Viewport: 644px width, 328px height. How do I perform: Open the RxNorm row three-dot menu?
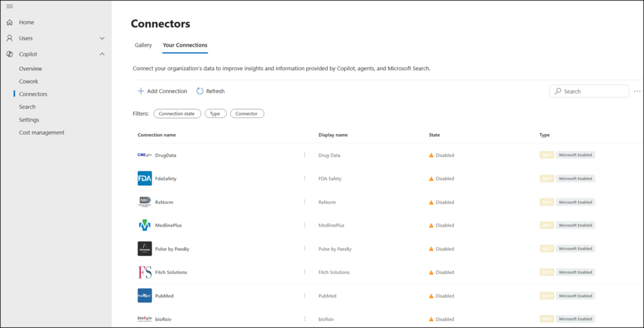tap(305, 202)
